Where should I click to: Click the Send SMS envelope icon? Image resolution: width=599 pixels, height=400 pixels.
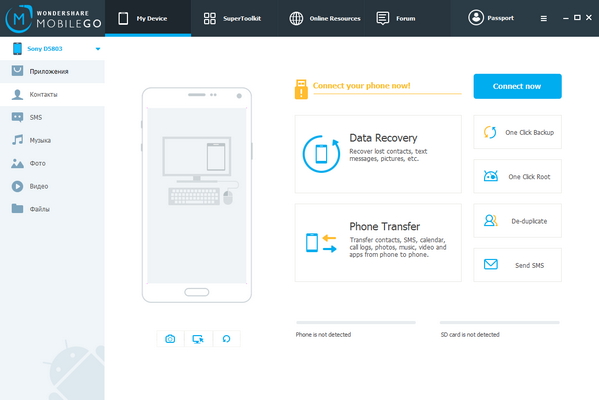[x=491, y=264]
